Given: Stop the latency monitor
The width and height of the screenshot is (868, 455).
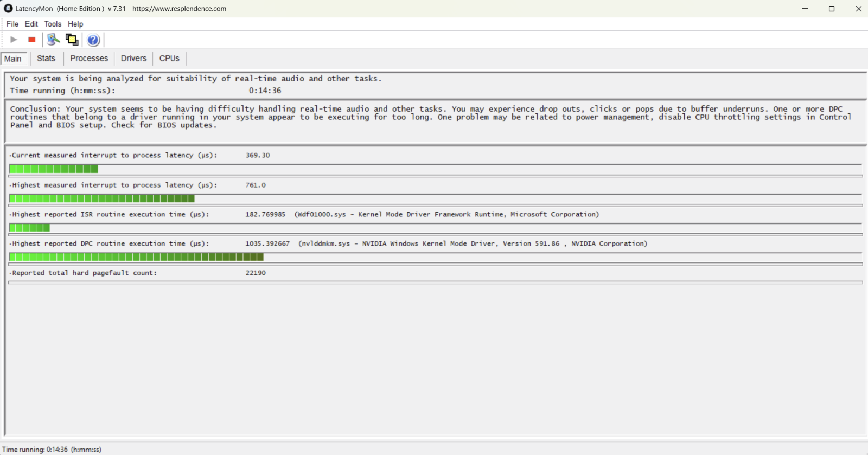Looking at the screenshot, I should point(32,40).
